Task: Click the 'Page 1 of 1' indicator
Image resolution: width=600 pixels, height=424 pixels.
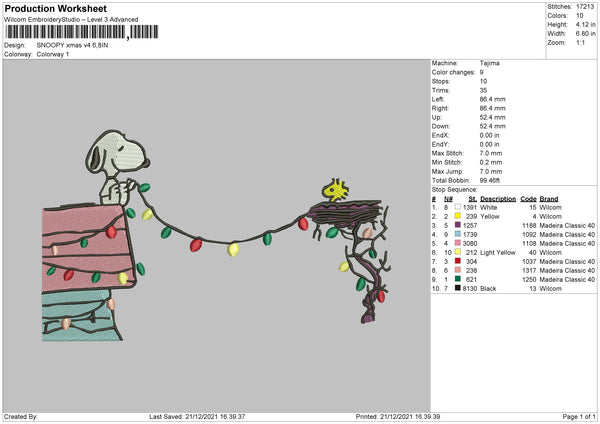Action: pyautogui.click(x=579, y=416)
